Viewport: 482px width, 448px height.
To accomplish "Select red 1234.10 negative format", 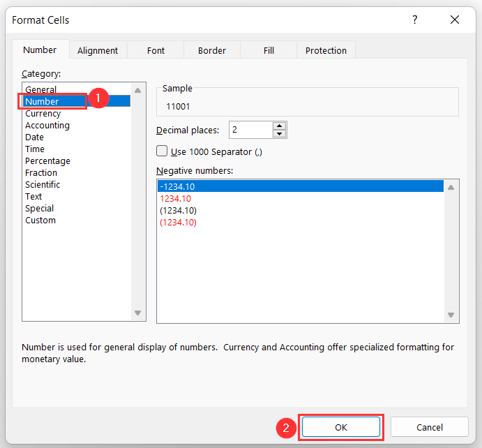I will click(x=301, y=198).
